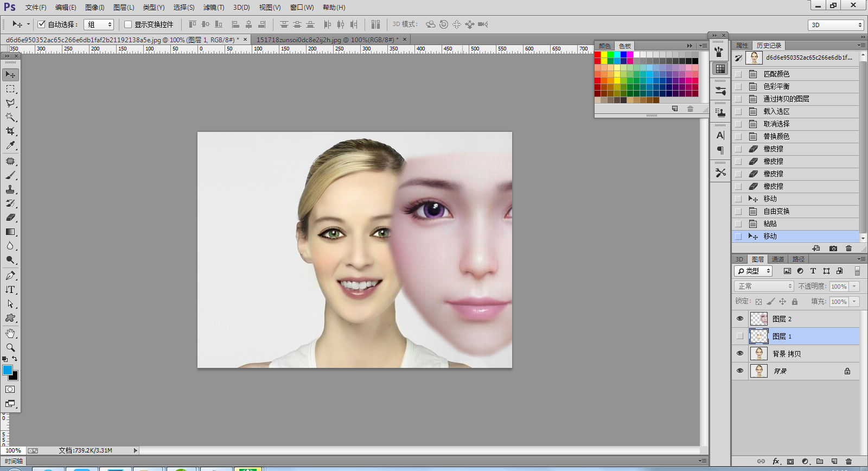
Task: Select the Rectangular Marquee tool
Action: coord(10,89)
